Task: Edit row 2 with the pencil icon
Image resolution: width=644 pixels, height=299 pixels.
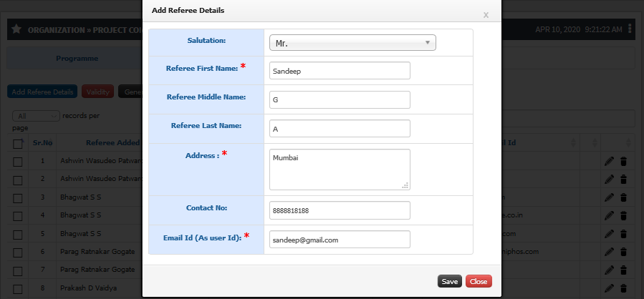Action: tap(609, 180)
